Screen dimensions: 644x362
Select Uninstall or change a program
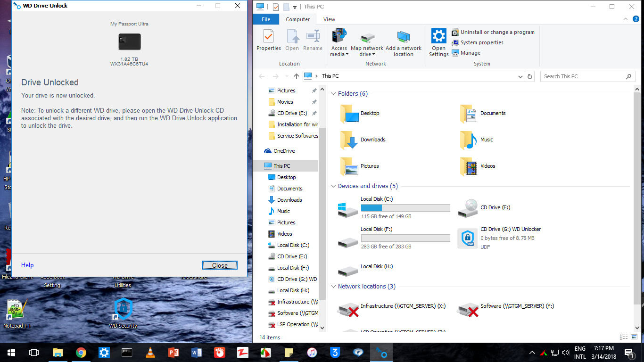[493, 32]
